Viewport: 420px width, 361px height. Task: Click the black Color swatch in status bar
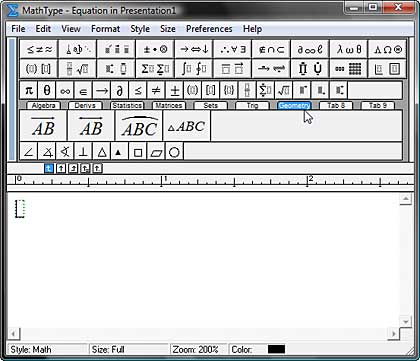pyautogui.click(x=276, y=349)
